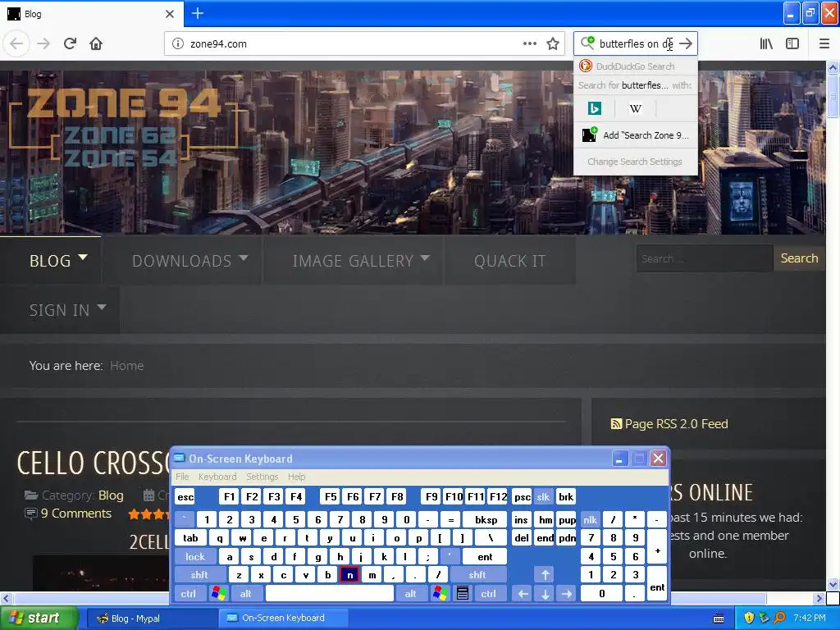The width and height of the screenshot is (840, 630).
Task: Click the right arrow key on keyboard
Action: (x=567, y=594)
